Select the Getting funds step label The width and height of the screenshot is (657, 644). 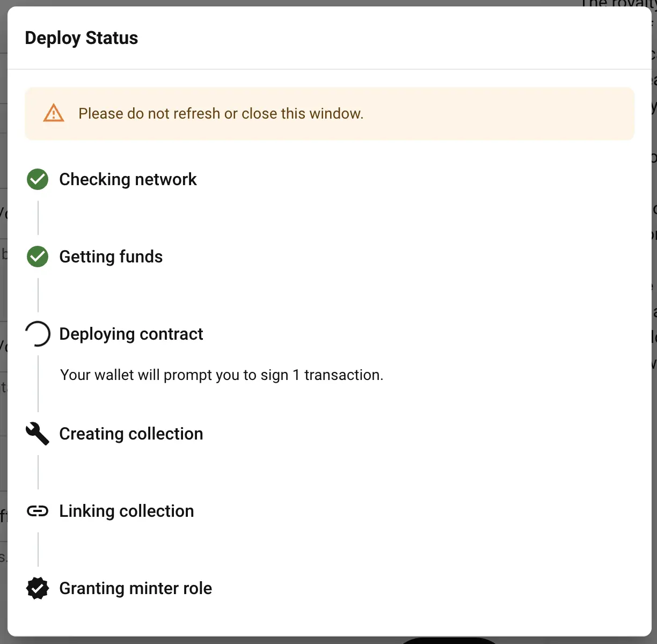[111, 257]
